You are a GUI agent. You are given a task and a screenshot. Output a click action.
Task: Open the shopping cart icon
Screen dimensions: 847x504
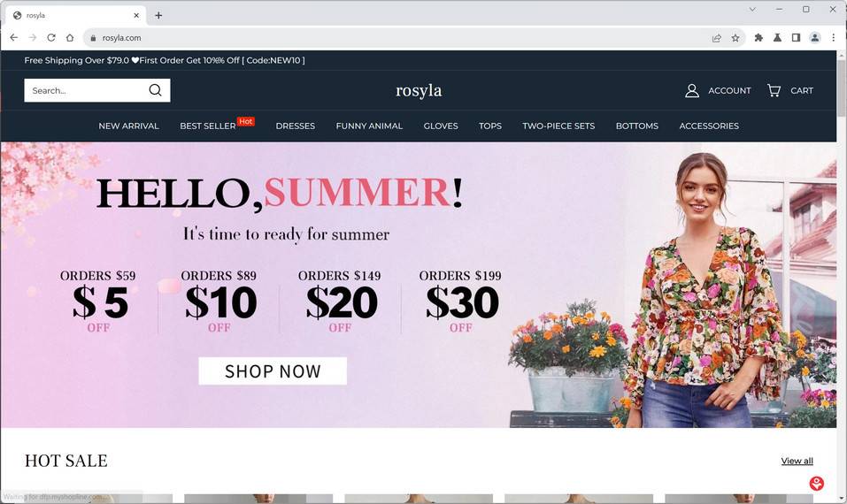(774, 90)
